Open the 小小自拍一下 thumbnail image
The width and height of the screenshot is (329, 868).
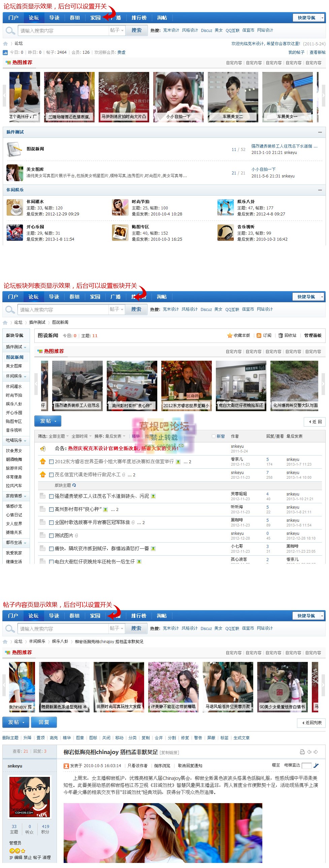point(178,97)
